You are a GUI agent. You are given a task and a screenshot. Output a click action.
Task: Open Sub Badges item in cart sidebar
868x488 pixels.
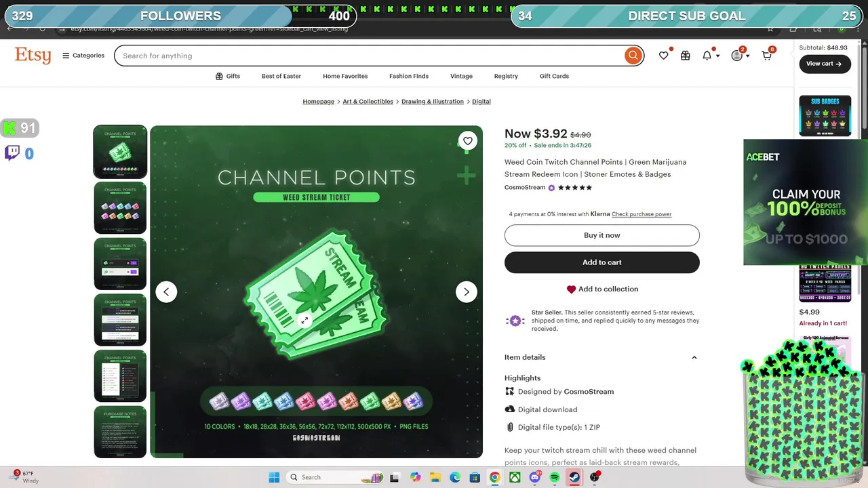pos(825,116)
